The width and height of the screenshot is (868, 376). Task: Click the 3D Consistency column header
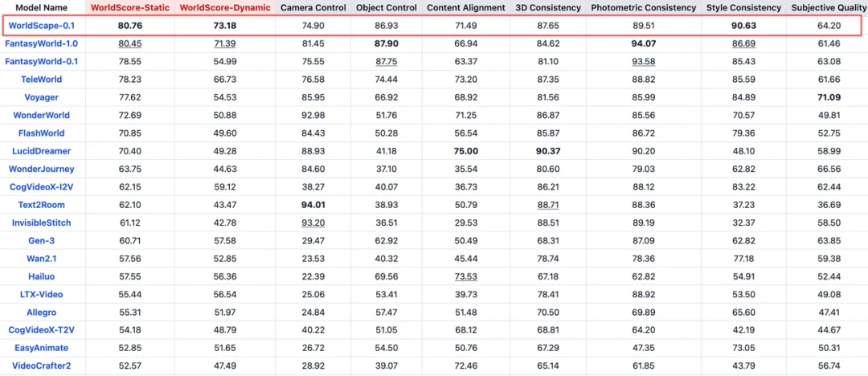tap(548, 8)
